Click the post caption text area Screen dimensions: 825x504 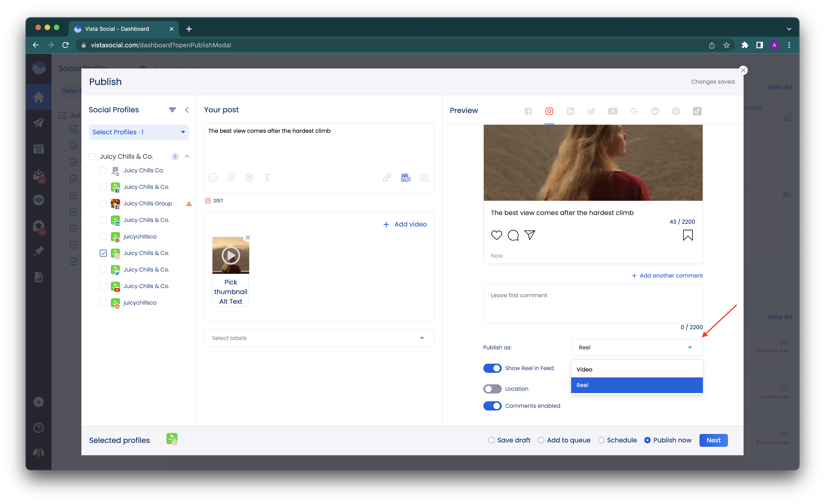(319, 147)
